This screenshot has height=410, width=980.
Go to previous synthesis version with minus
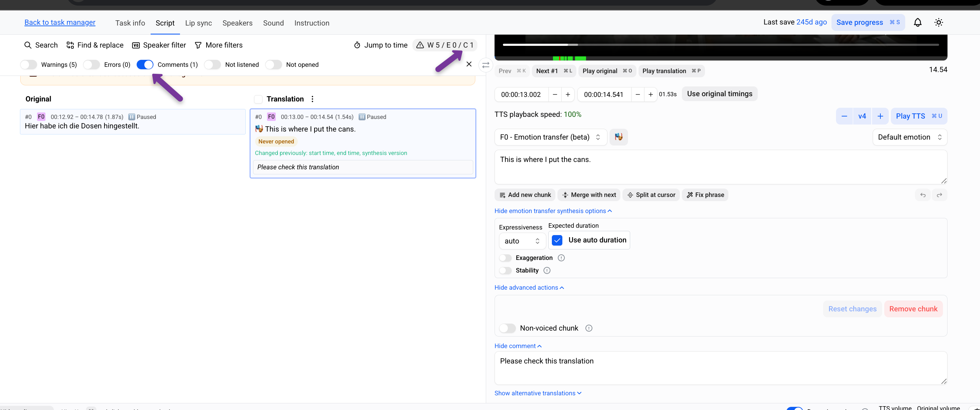coord(844,116)
